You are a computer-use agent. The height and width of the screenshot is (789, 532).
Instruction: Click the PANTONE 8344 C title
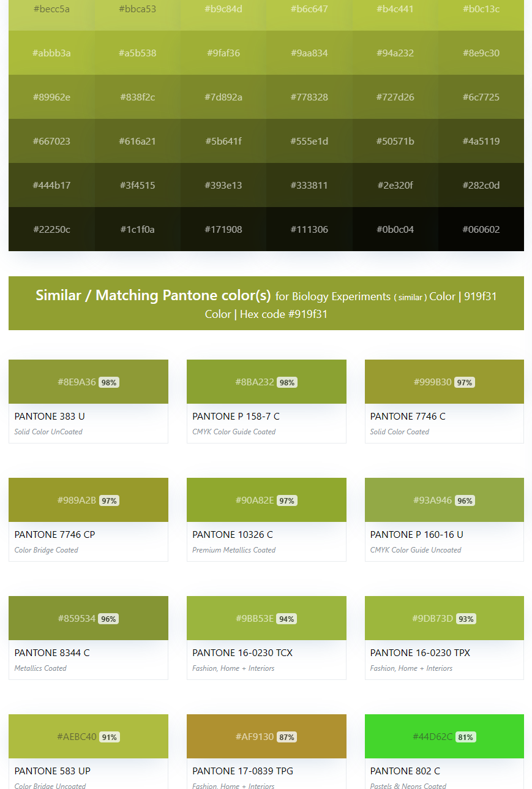pos(52,653)
